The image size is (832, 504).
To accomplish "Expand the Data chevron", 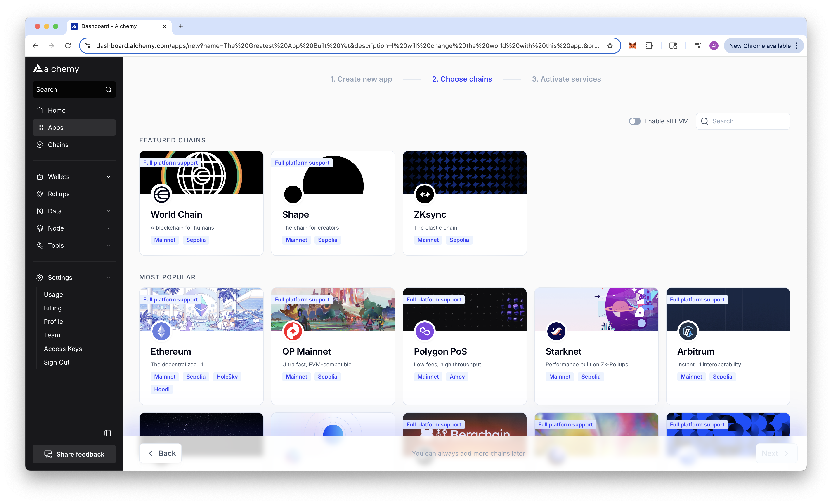I will [108, 211].
